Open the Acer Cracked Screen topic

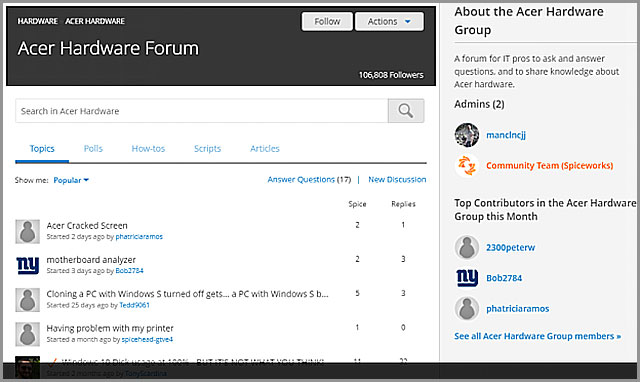pos(87,226)
